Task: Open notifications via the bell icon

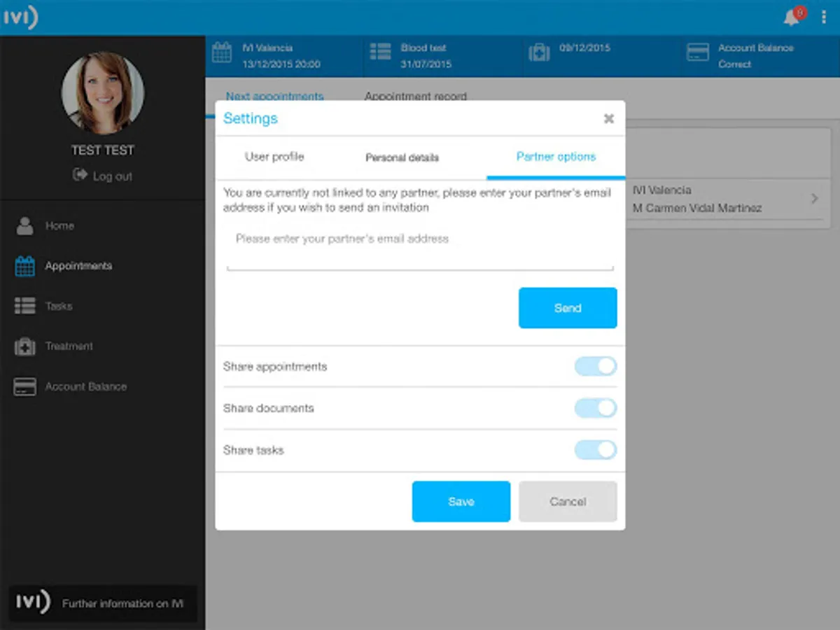Action: (x=792, y=17)
